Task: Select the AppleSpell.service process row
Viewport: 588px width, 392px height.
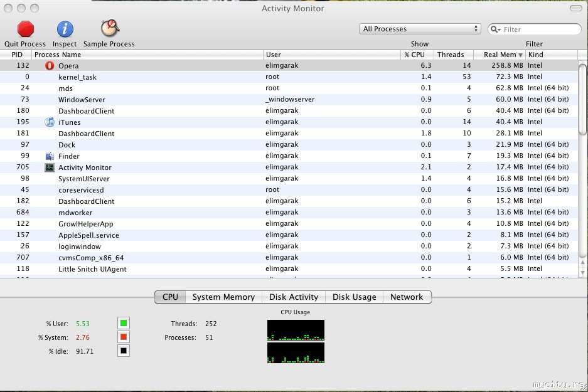Action: (x=289, y=235)
